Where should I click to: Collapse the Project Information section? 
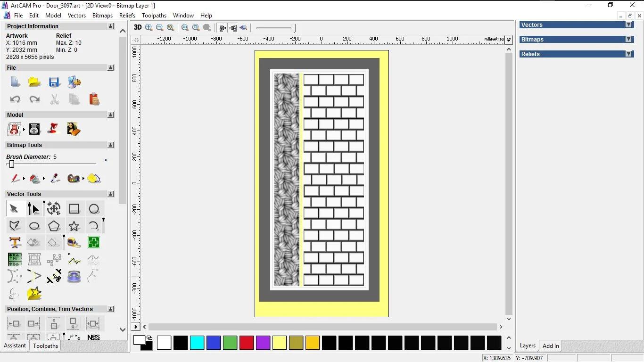point(111,26)
